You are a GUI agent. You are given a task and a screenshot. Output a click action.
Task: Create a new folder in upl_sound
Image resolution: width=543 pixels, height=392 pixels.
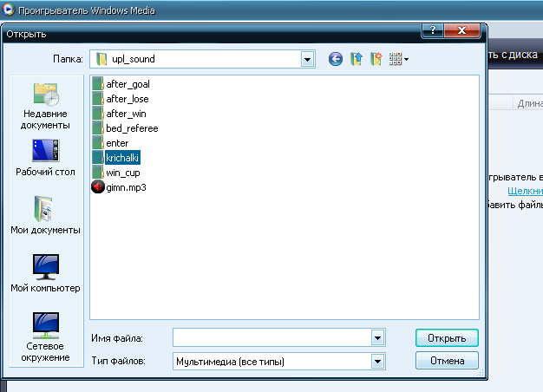[376, 59]
